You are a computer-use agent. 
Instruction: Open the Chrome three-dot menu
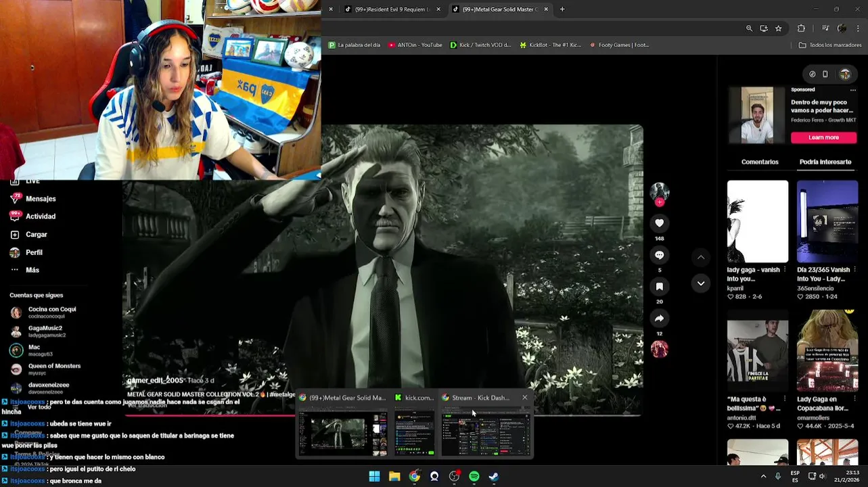tap(858, 28)
